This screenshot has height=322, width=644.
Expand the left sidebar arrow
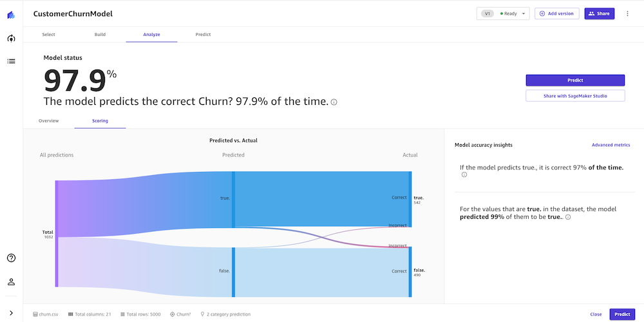click(x=11, y=313)
